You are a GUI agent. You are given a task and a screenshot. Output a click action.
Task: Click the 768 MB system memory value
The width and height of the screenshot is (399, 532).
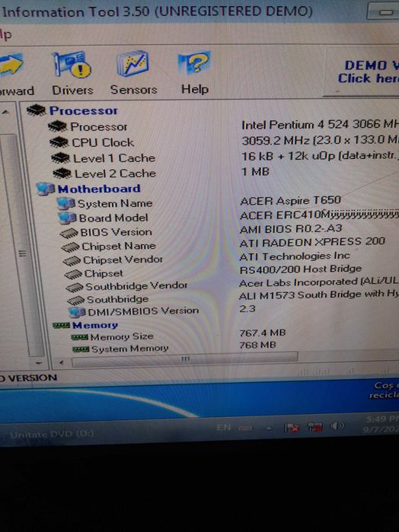(257, 345)
